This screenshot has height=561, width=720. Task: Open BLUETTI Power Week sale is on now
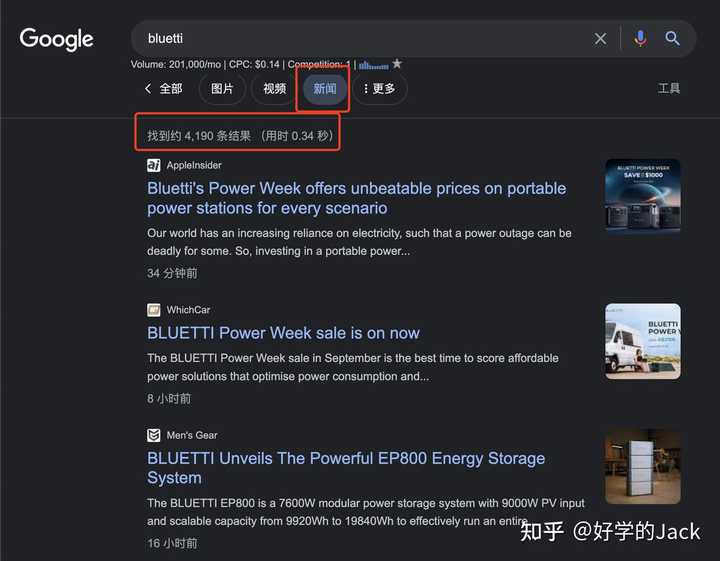click(x=283, y=333)
